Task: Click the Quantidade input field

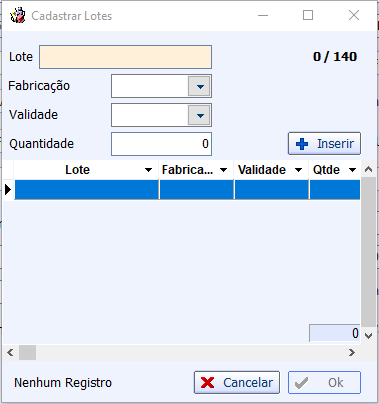Action: click(161, 144)
